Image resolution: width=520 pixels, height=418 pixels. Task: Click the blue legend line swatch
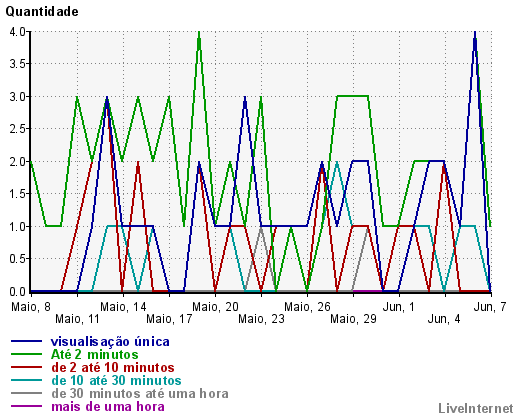click(27, 341)
